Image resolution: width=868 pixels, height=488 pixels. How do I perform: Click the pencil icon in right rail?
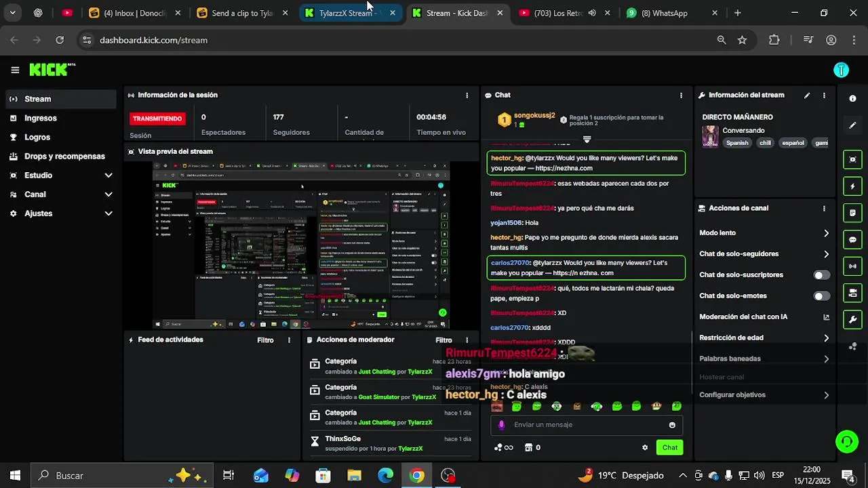[852, 125]
